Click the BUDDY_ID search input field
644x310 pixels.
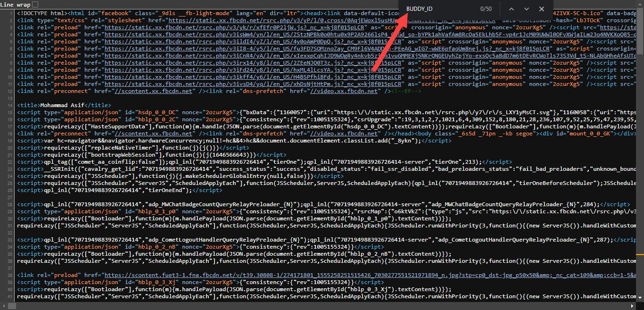click(438, 9)
